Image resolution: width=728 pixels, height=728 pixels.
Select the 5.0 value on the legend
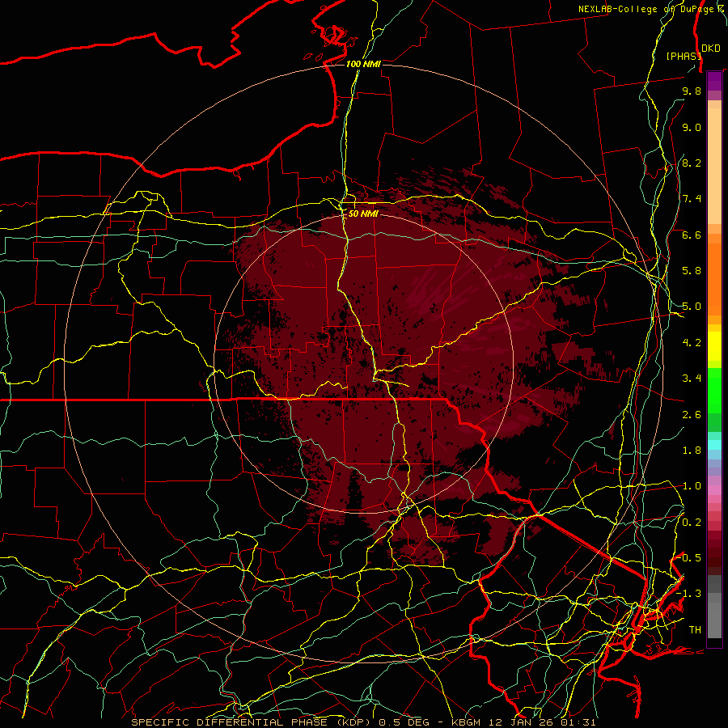pyautogui.click(x=692, y=307)
